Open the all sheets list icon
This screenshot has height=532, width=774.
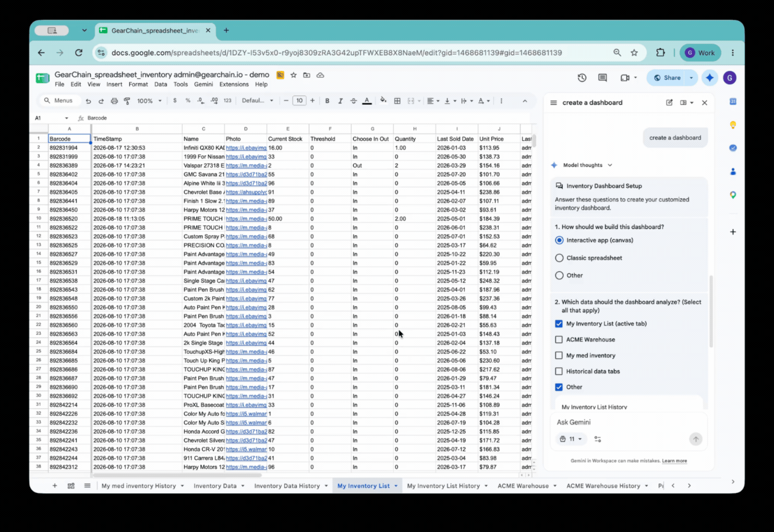[87, 486]
